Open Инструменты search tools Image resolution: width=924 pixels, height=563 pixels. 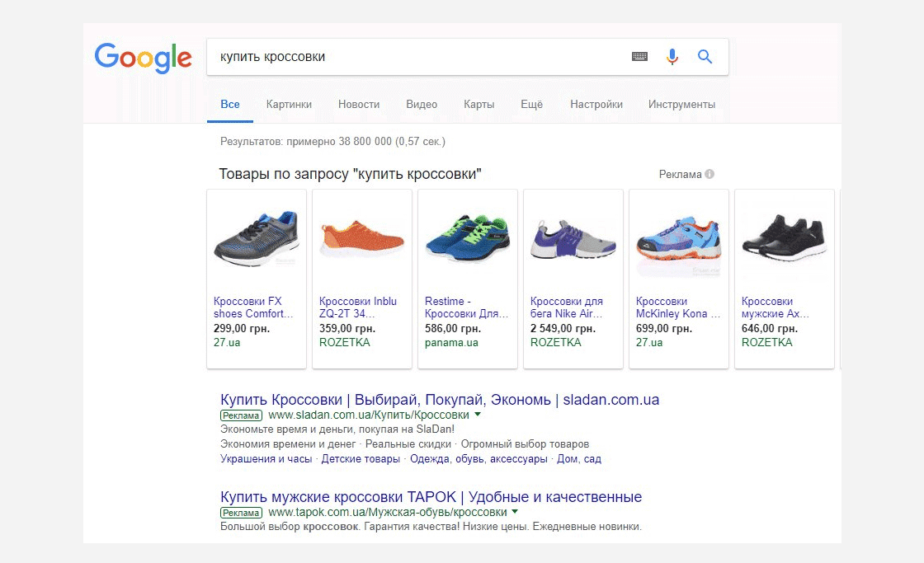tap(681, 104)
